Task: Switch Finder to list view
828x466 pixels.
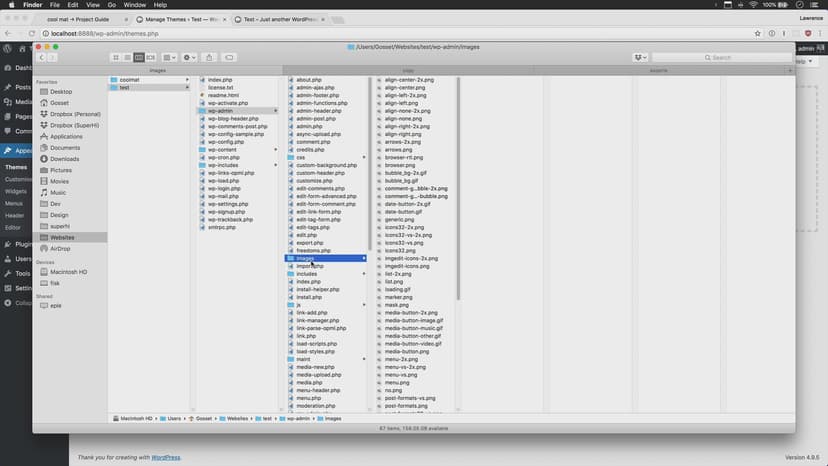Action: pos(126,57)
